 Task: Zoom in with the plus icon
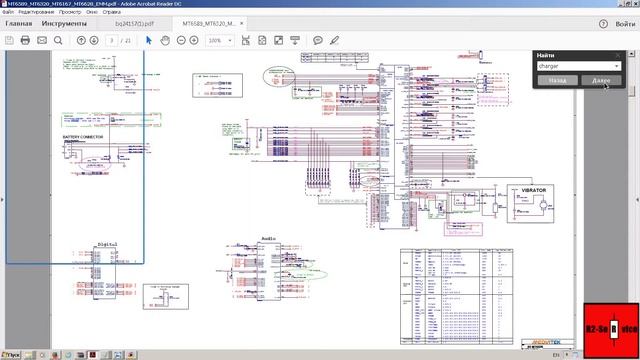194,40
